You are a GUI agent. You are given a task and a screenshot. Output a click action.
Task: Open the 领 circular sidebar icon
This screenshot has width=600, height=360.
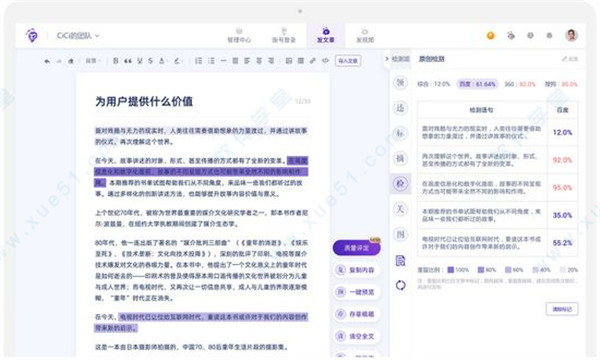400,82
